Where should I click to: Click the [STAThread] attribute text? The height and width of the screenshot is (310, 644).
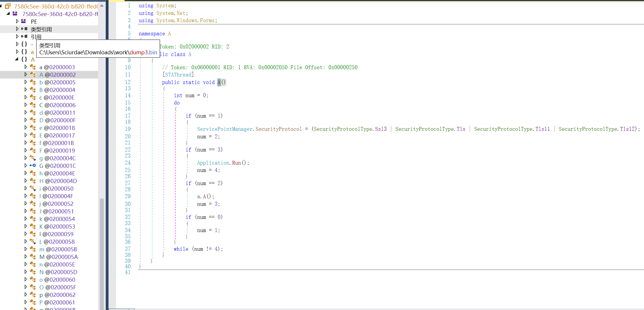click(178, 75)
